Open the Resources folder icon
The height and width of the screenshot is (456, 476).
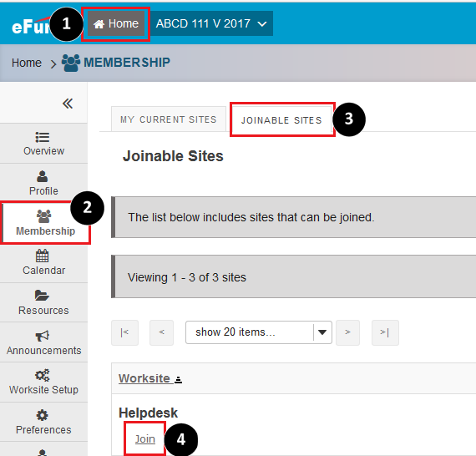42,296
